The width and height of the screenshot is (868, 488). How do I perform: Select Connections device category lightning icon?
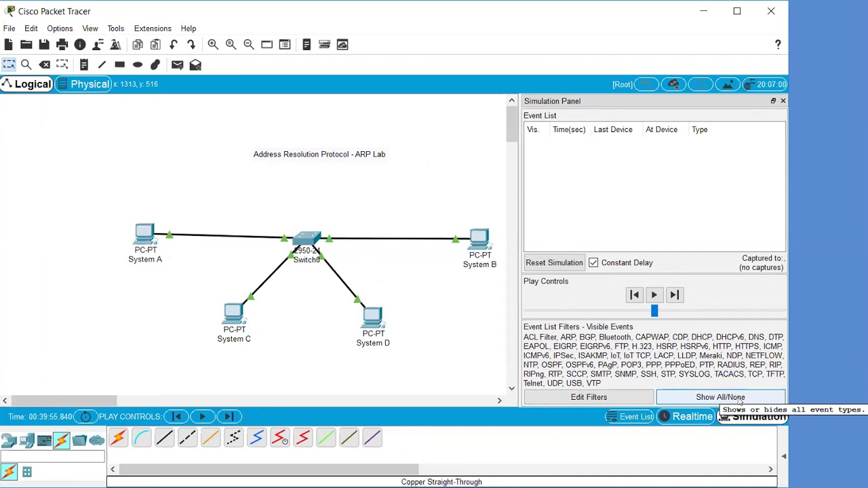click(62, 441)
